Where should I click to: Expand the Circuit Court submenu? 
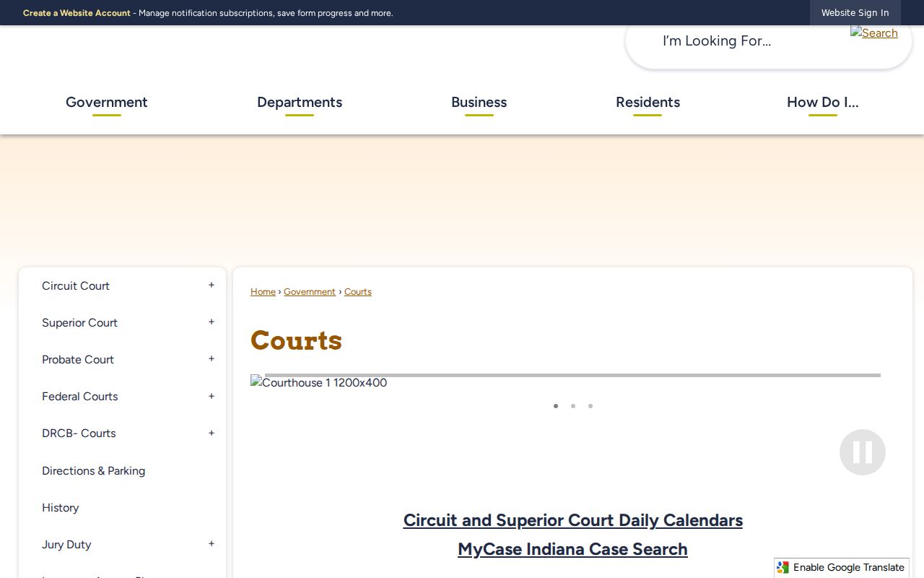[x=212, y=285]
